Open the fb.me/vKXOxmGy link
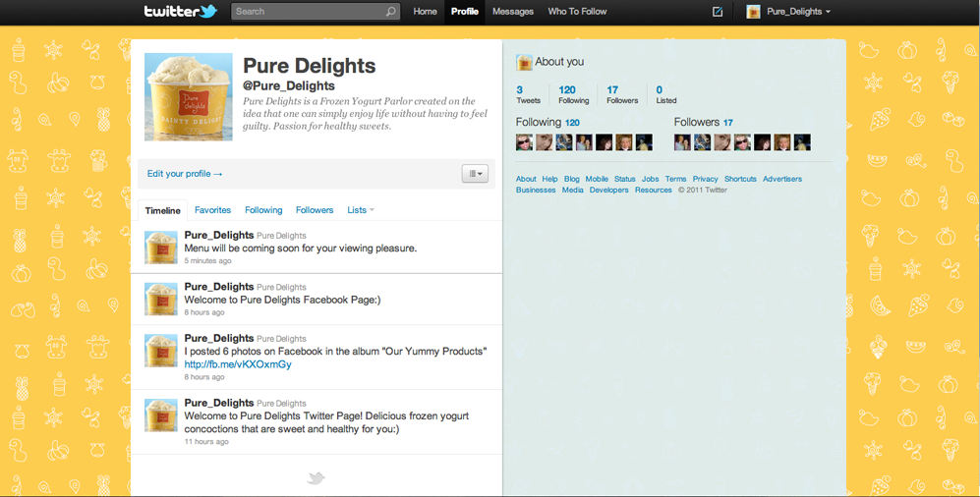This screenshot has width=980, height=497. [x=238, y=364]
